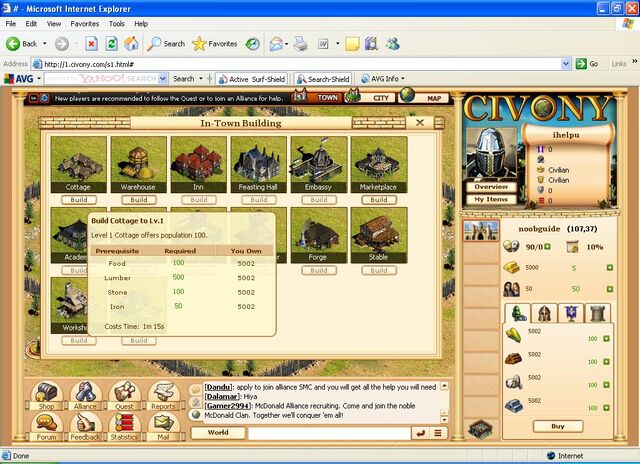
Task: Click the green plus next to iron
Action: tap(606, 408)
